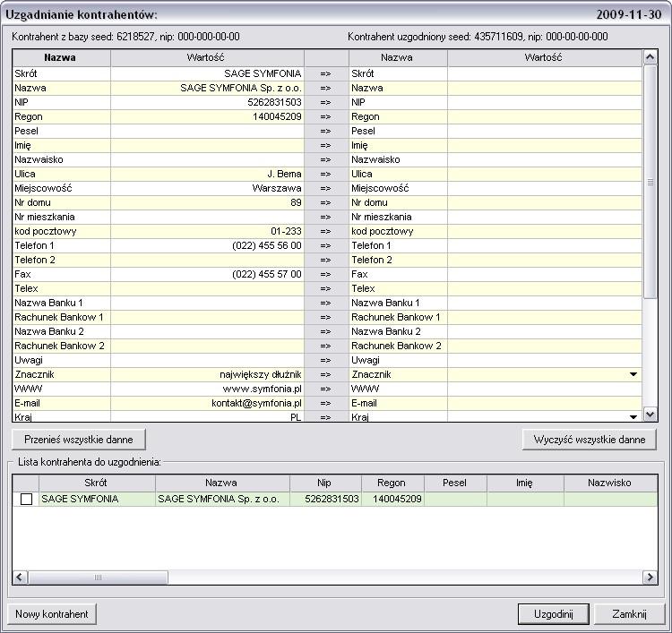Click the vertical scrollbar thumb of the data table

point(650,182)
